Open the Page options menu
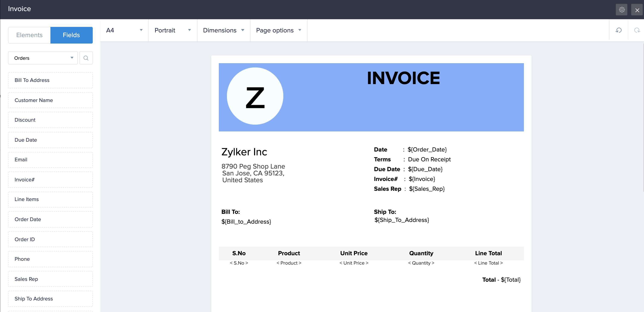The image size is (644, 312). 278,30
